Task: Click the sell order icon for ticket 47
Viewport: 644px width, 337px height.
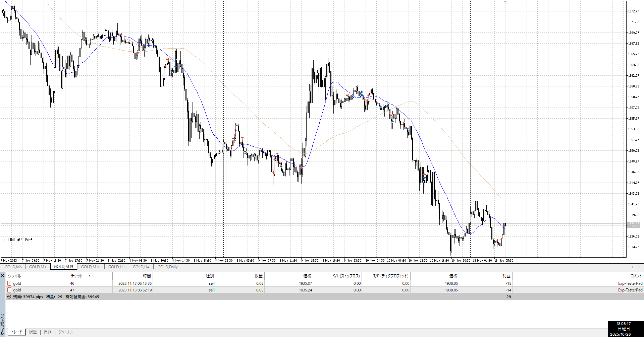Action: [9, 290]
